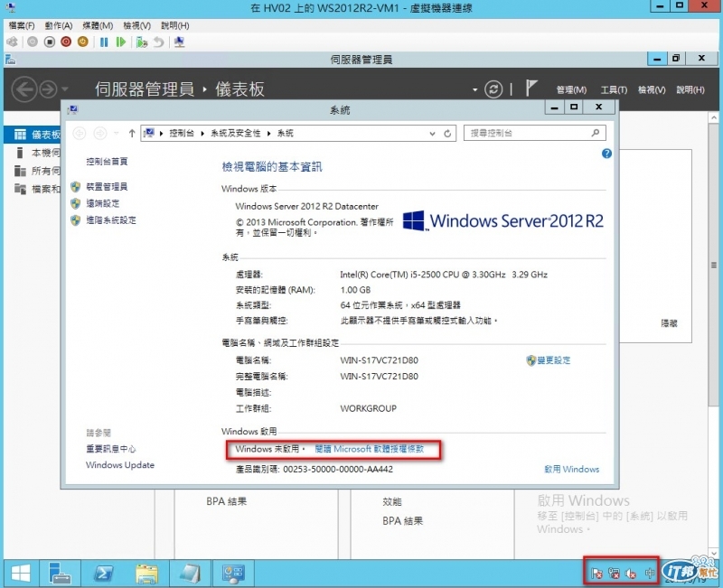
Task: Open the 動作(A) menu
Action: point(59,25)
